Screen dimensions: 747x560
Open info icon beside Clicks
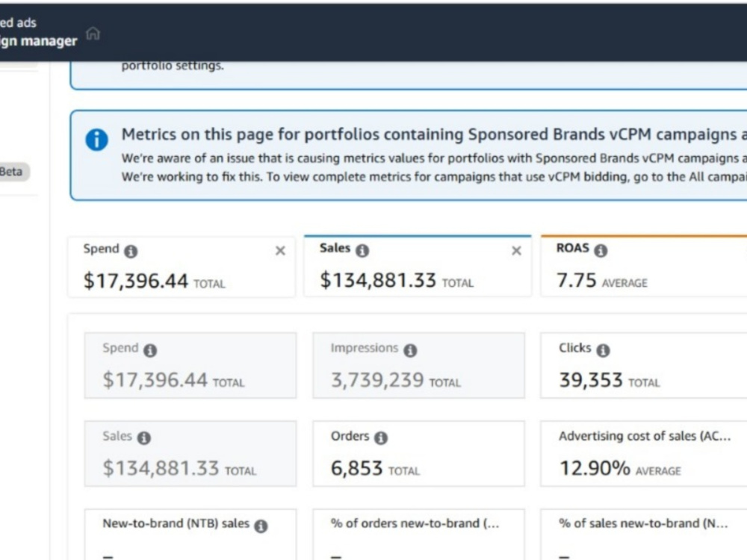603,350
